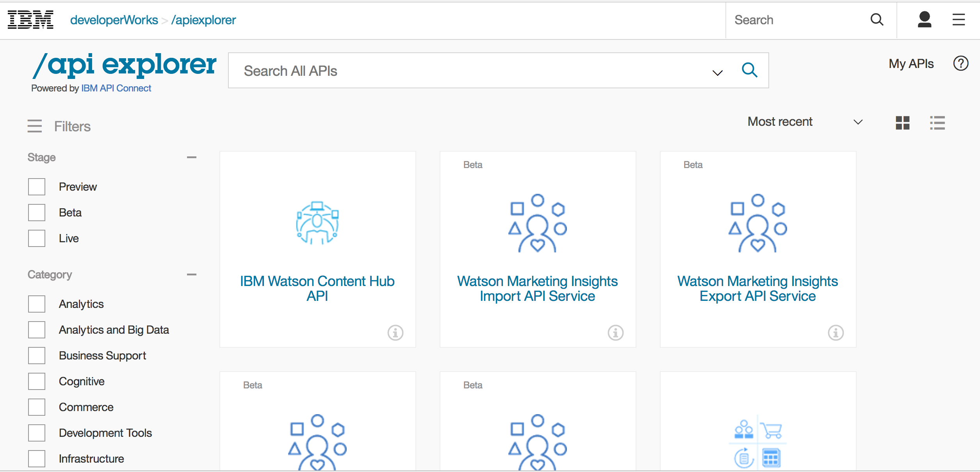Open the Most recent sort dropdown
Viewport: 980px width, 472px height.
pos(805,122)
